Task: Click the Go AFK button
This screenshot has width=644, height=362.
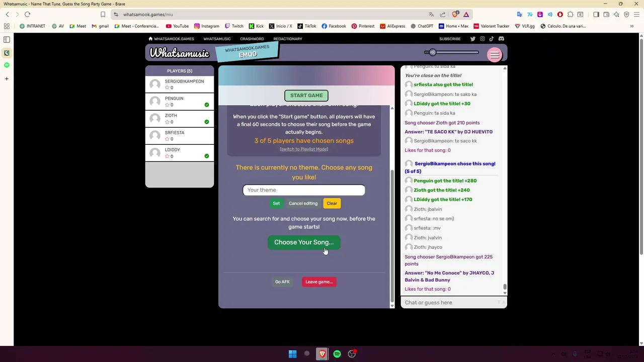Action: coord(282,282)
